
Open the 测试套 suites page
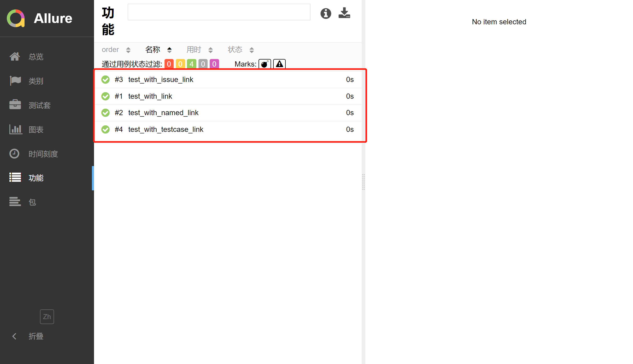pos(39,105)
